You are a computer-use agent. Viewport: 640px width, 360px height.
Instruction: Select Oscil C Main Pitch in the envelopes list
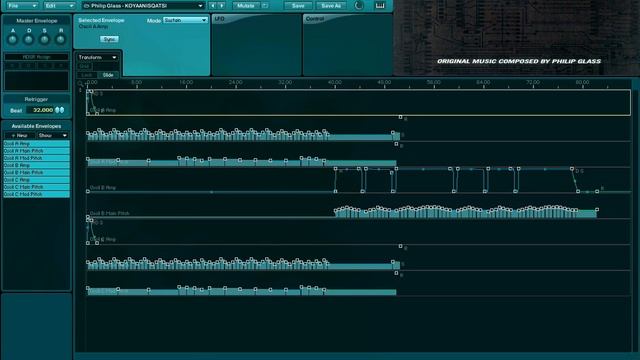coord(36,187)
